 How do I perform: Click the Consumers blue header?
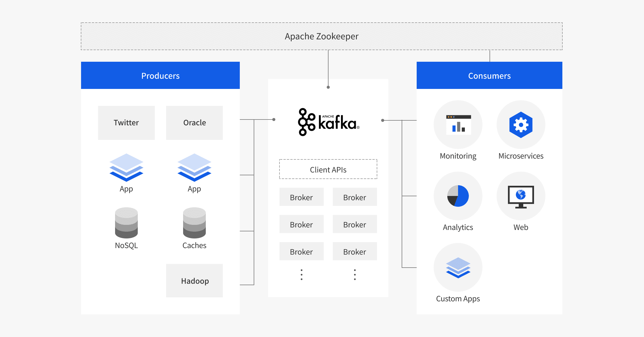pyautogui.click(x=490, y=76)
